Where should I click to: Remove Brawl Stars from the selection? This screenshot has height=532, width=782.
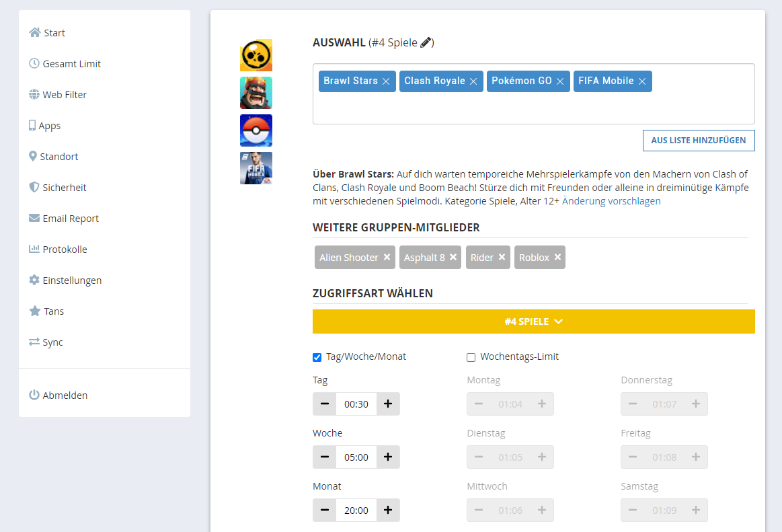[386, 81]
